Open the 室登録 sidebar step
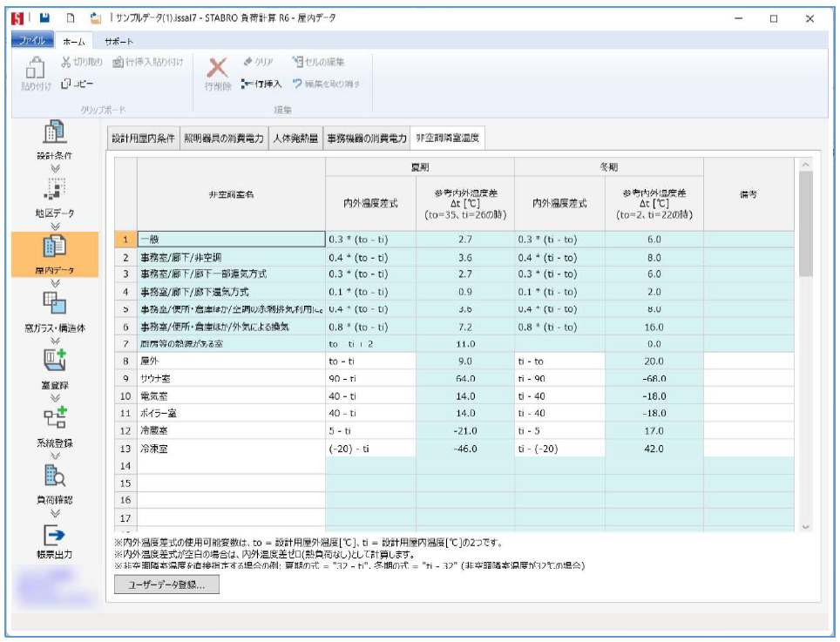This screenshot has height=642, width=840. [55, 364]
